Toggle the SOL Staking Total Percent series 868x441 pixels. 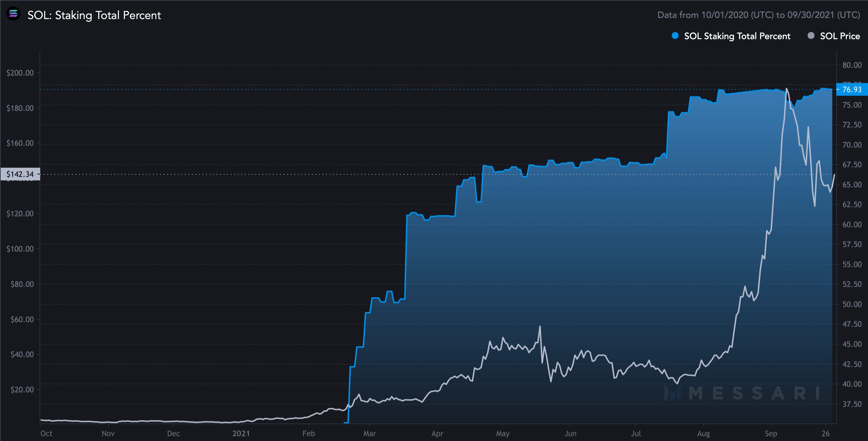737,36
